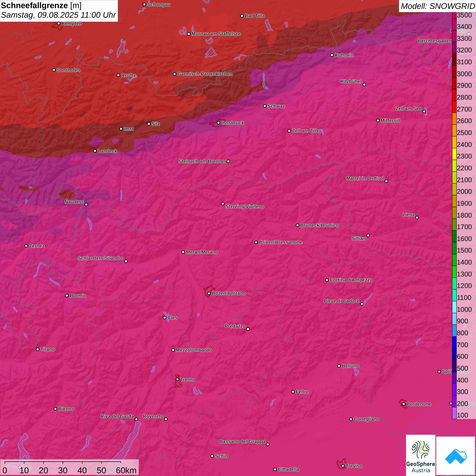476x476 pixels.
Task: Click the Modell: SNOWGRID label
Action: click(438, 6)
